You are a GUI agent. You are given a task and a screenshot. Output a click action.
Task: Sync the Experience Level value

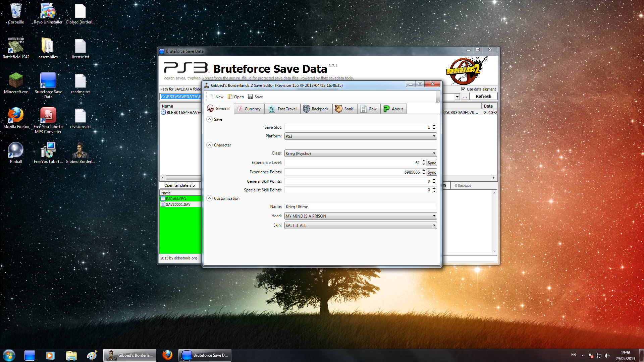point(432,163)
